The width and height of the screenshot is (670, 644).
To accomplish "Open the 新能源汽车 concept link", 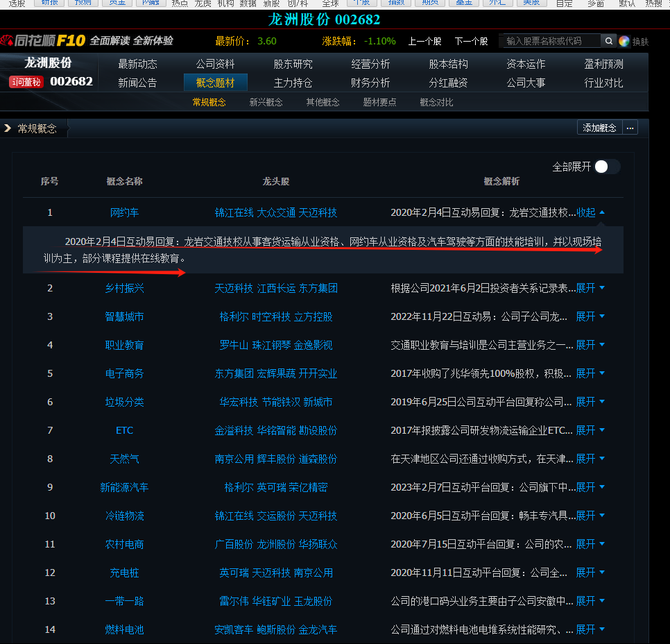I will click(x=124, y=487).
